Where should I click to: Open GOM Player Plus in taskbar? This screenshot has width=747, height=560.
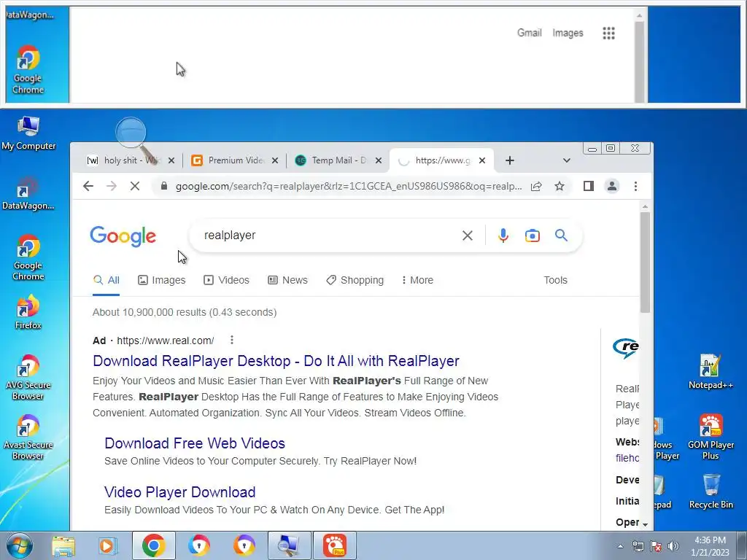point(334,545)
